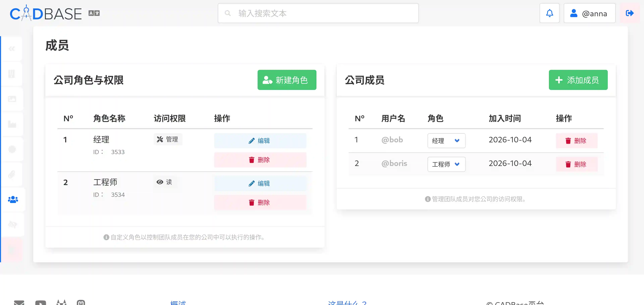This screenshot has height=305, width=644.
Task: Edit the 经理 role
Action: click(260, 141)
